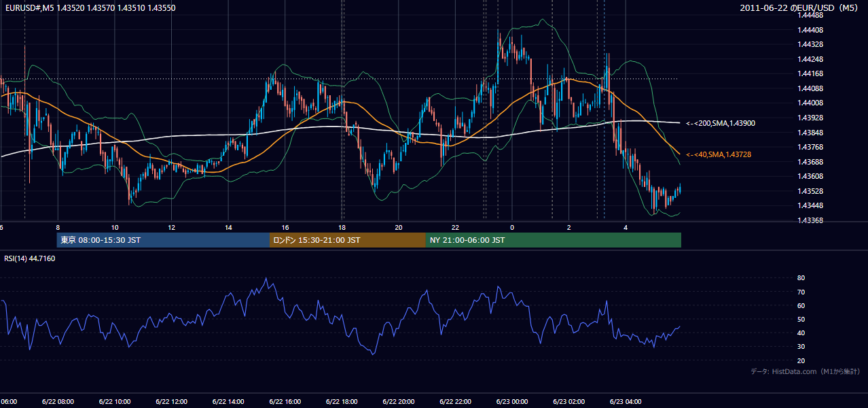Image resolution: width=868 pixels, height=408 pixels.
Task: Click price axis label 1.44408
Action: pos(812,30)
